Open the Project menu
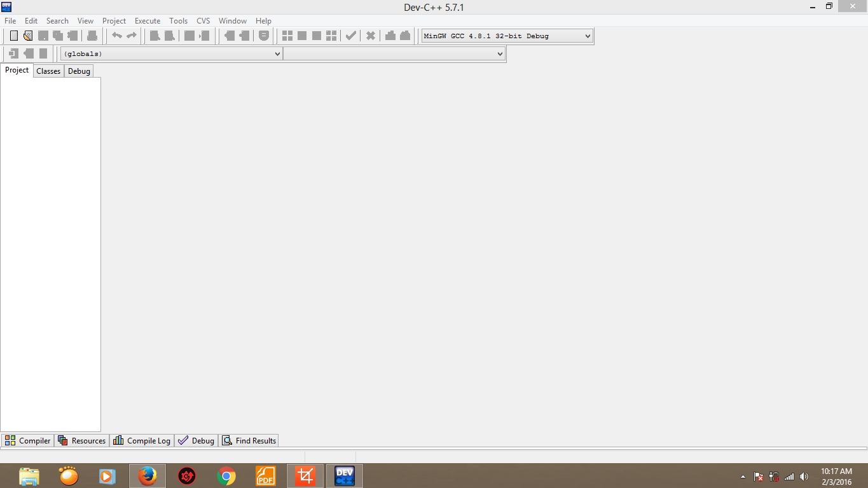868x488 pixels. [x=114, y=21]
